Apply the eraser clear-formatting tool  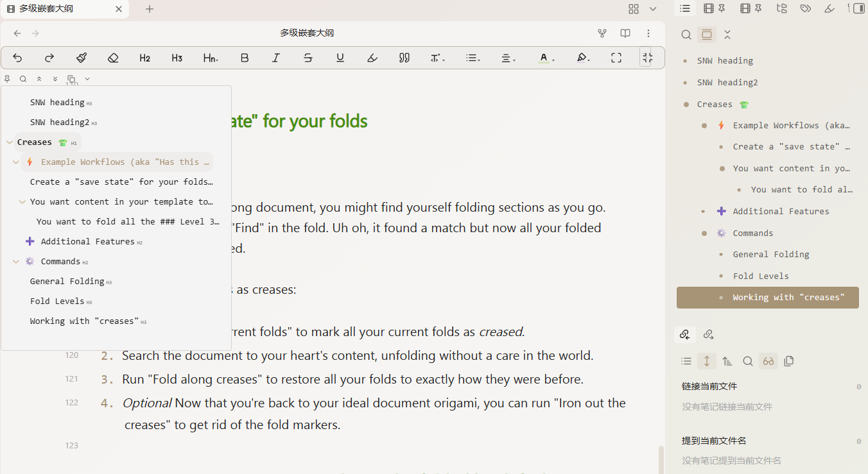pyautogui.click(x=113, y=58)
